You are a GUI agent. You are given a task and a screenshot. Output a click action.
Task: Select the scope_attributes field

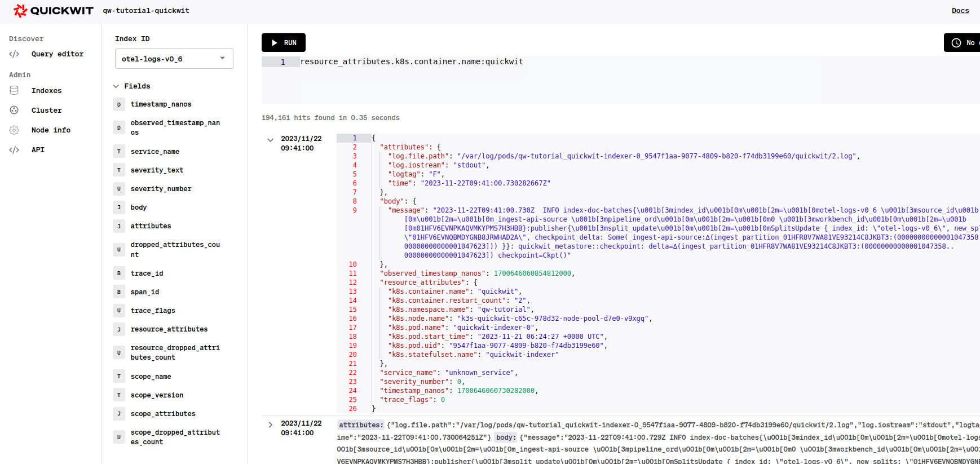pyautogui.click(x=163, y=414)
